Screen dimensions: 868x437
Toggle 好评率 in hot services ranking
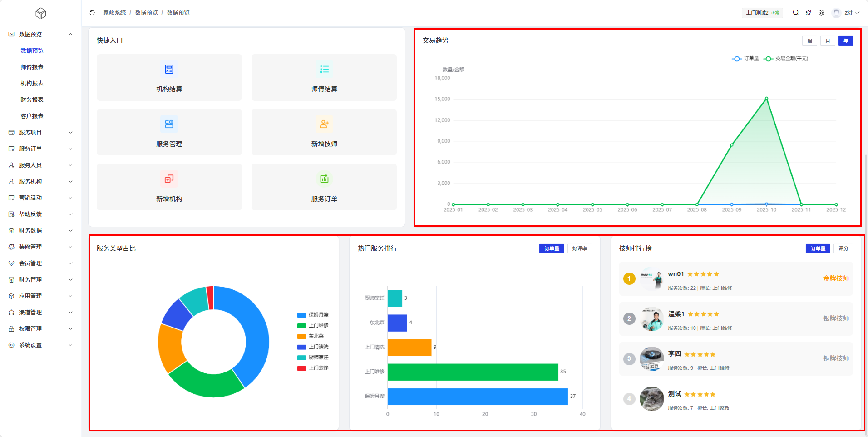[579, 248]
